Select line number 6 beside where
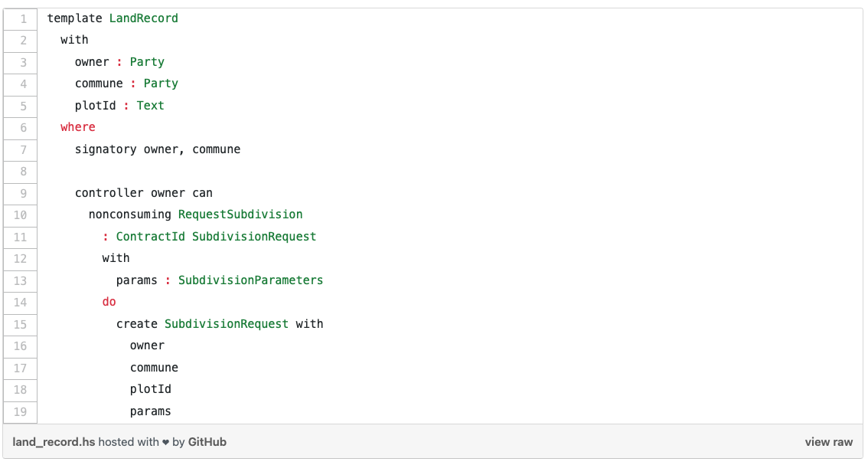The image size is (868, 465). [24, 127]
